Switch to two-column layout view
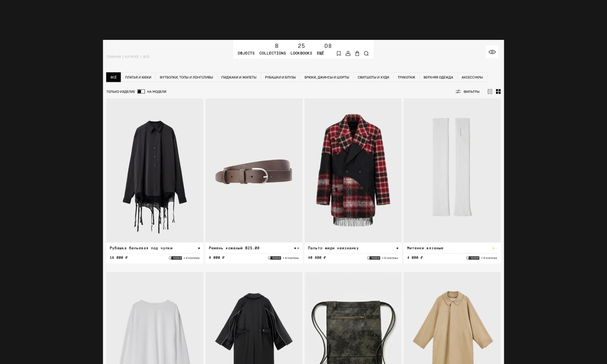Screen dimensions: 607x364 pos(490,91)
